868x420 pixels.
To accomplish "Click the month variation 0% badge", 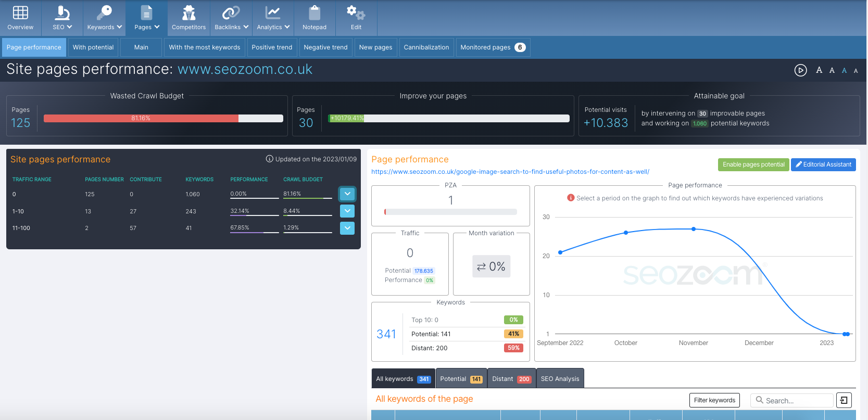I will click(x=491, y=266).
